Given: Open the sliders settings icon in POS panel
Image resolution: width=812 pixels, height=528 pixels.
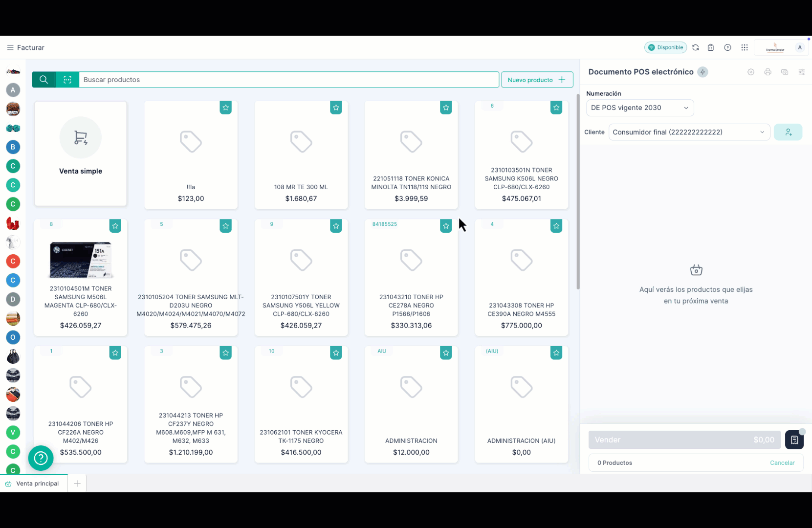Looking at the screenshot, I should click(801, 72).
